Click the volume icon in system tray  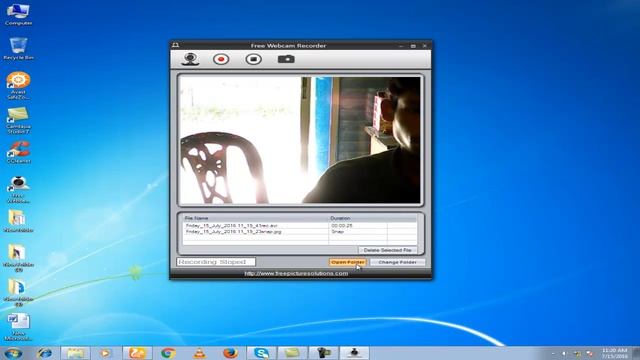pyautogui.click(x=564, y=354)
